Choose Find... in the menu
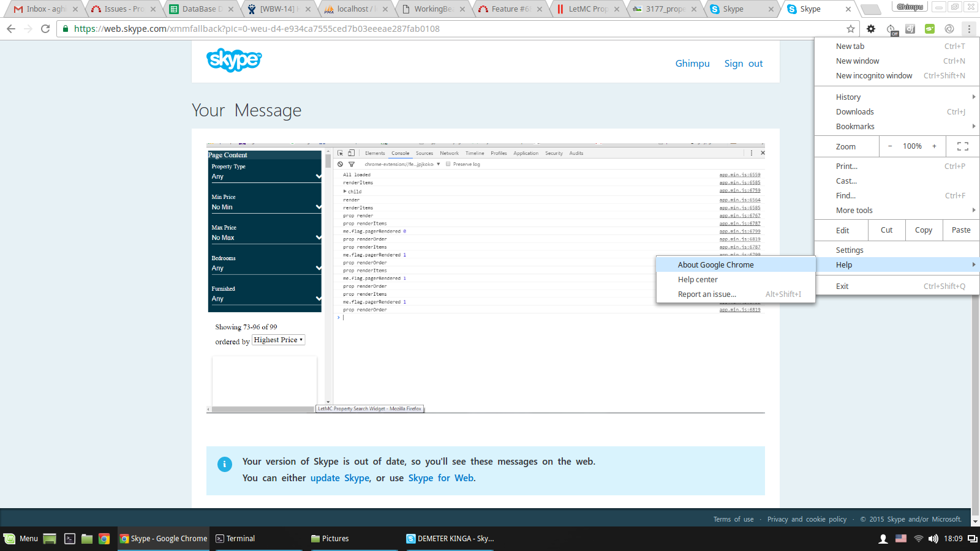Image resolution: width=980 pixels, height=551 pixels. [897, 195]
